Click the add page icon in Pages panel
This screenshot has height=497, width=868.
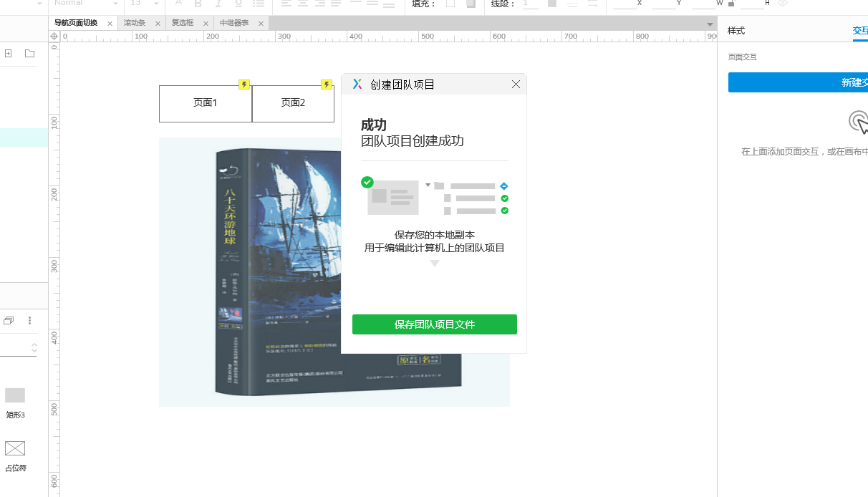point(9,54)
